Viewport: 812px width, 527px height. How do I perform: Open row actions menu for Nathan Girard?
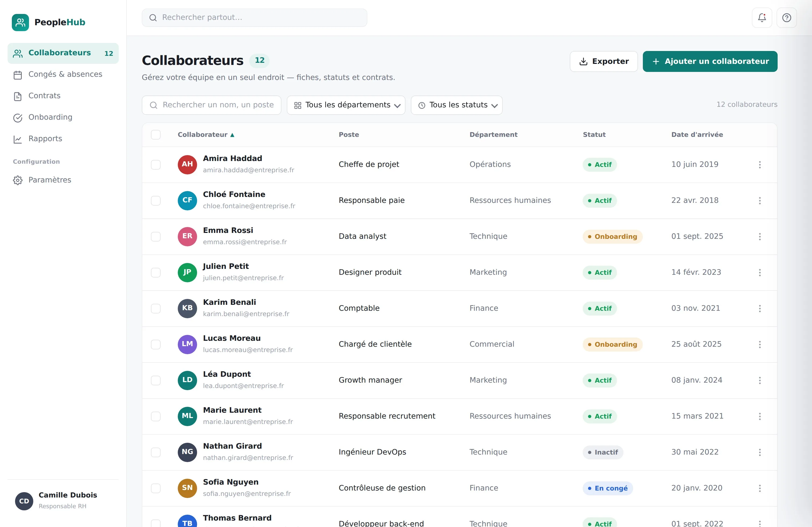tap(759, 452)
